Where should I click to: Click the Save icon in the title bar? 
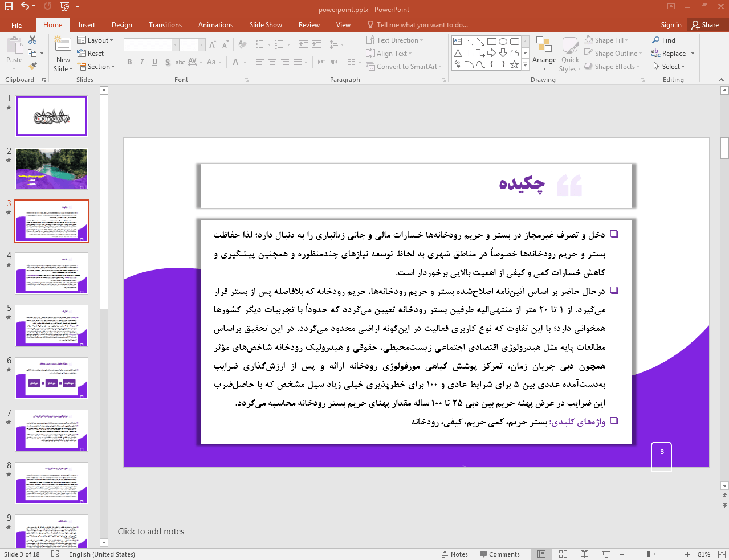[x=8, y=6]
